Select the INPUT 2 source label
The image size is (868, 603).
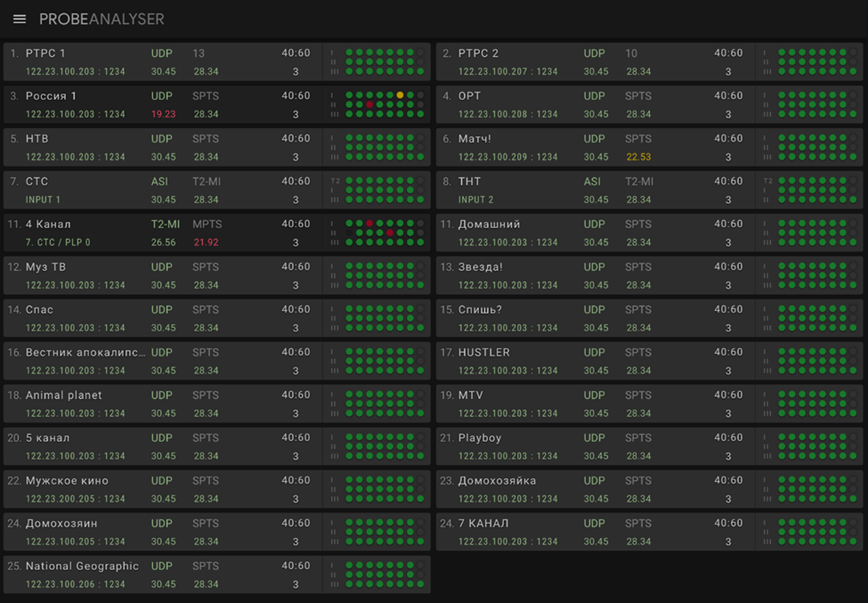click(476, 199)
